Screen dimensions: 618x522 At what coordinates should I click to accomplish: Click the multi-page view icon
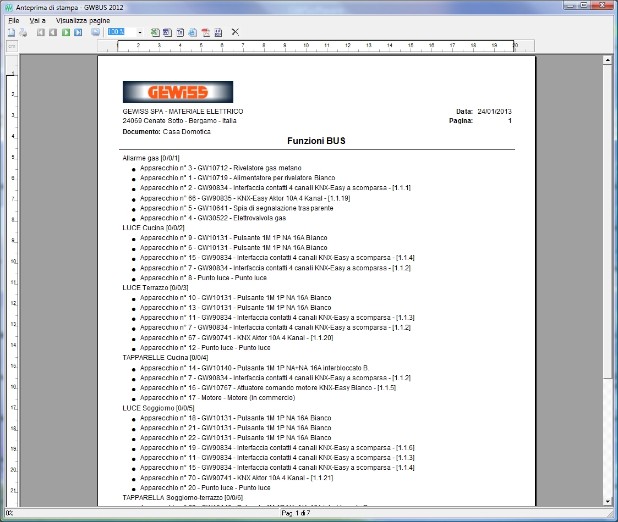95,32
